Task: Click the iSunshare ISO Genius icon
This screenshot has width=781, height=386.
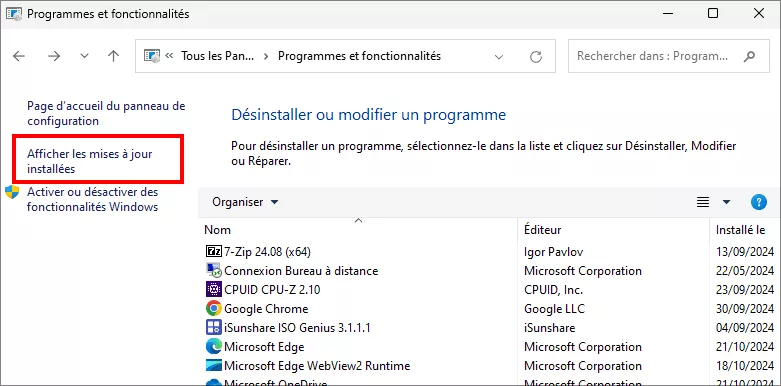Action: pyautogui.click(x=213, y=327)
